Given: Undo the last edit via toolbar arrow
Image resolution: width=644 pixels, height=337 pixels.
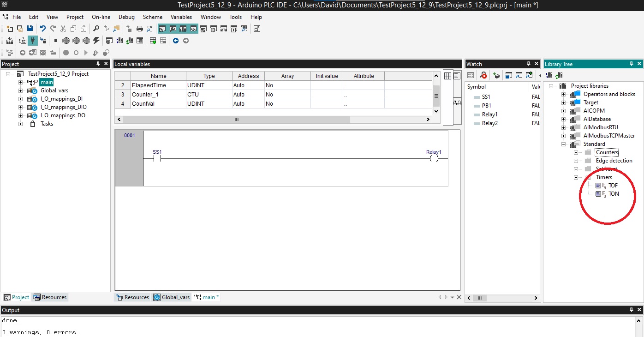Looking at the screenshot, I should (42, 29).
